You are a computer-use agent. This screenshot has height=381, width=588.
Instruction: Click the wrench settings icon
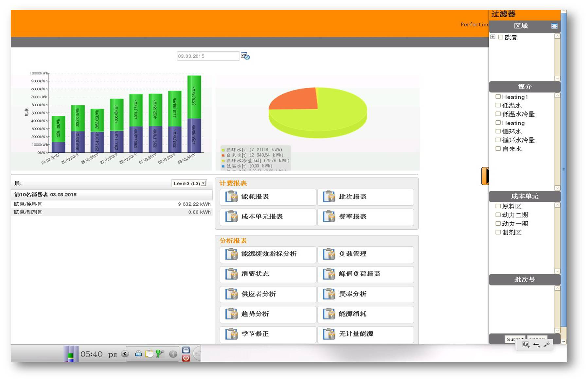[546, 344]
